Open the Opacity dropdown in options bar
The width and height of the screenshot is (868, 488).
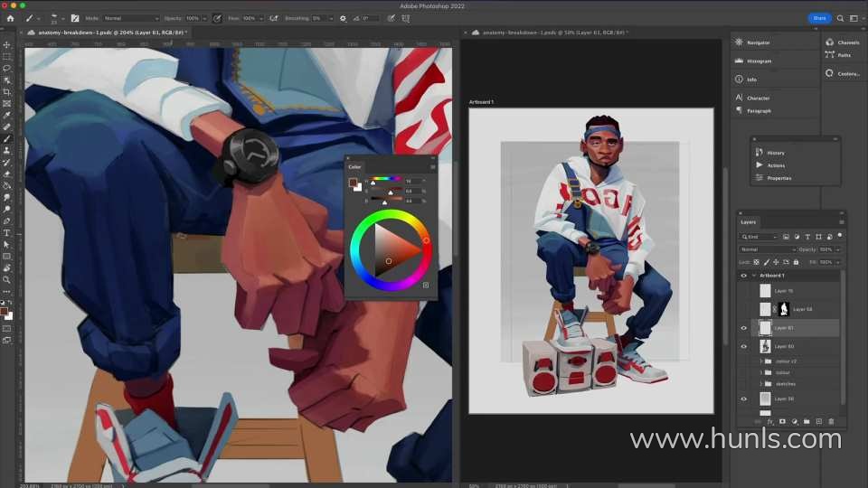(x=204, y=19)
